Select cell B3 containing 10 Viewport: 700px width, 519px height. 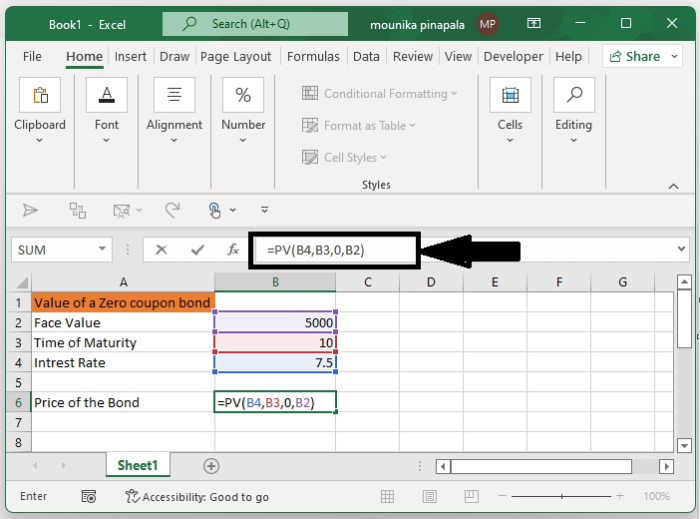point(275,343)
